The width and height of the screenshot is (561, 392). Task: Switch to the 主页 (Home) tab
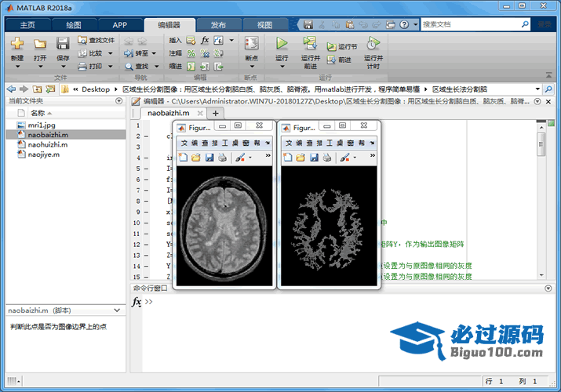point(27,24)
